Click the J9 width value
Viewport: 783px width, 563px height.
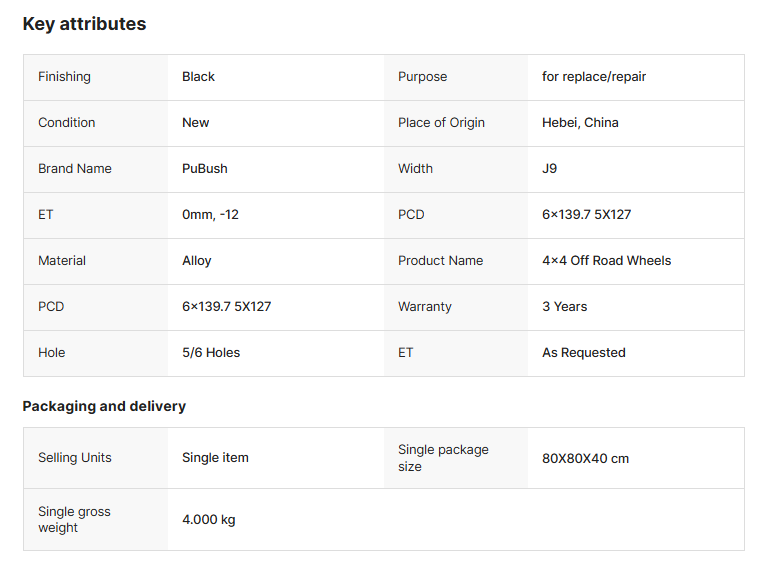pos(549,169)
